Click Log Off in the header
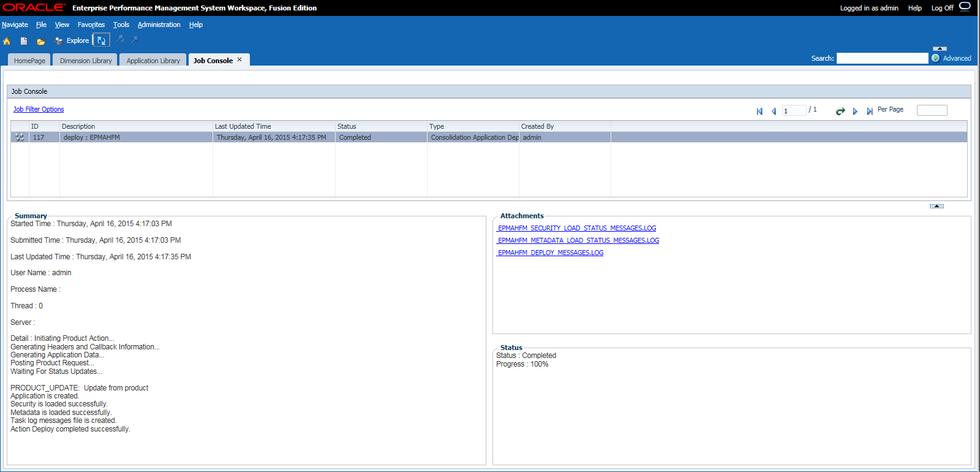This screenshot has height=472, width=980. point(942,8)
